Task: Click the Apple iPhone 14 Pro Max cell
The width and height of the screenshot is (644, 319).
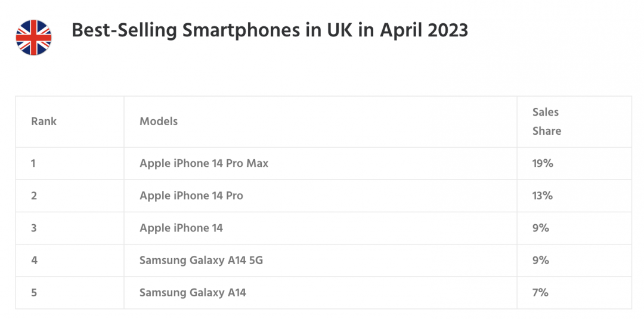Action: click(x=204, y=163)
